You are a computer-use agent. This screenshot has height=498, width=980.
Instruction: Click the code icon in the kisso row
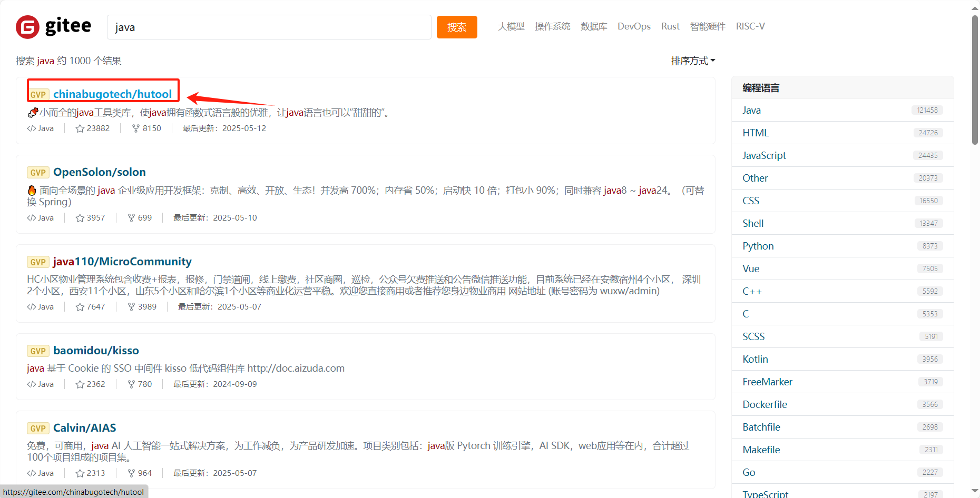[32, 384]
